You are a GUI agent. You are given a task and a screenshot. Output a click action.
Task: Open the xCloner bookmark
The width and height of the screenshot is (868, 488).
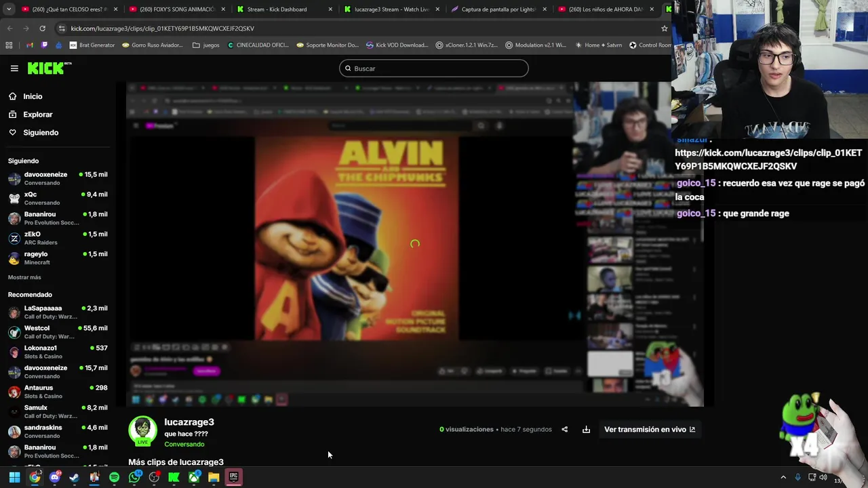point(467,45)
